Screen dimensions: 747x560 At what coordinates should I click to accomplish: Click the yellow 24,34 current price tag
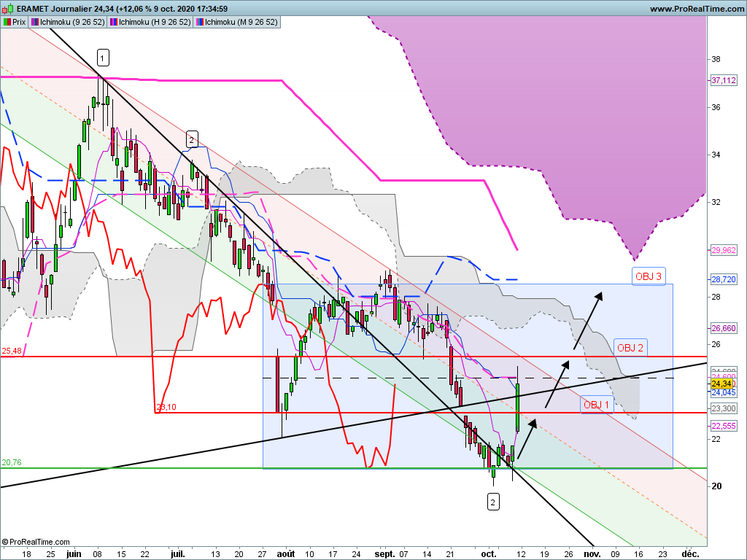click(x=721, y=384)
